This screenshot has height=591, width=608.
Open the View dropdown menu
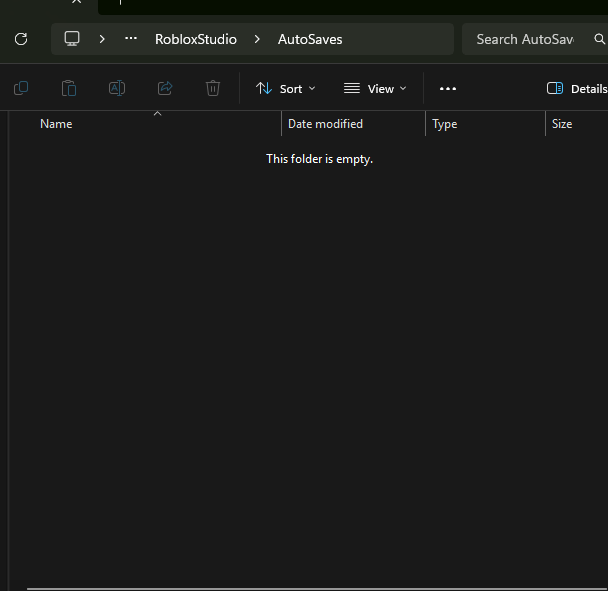click(375, 89)
